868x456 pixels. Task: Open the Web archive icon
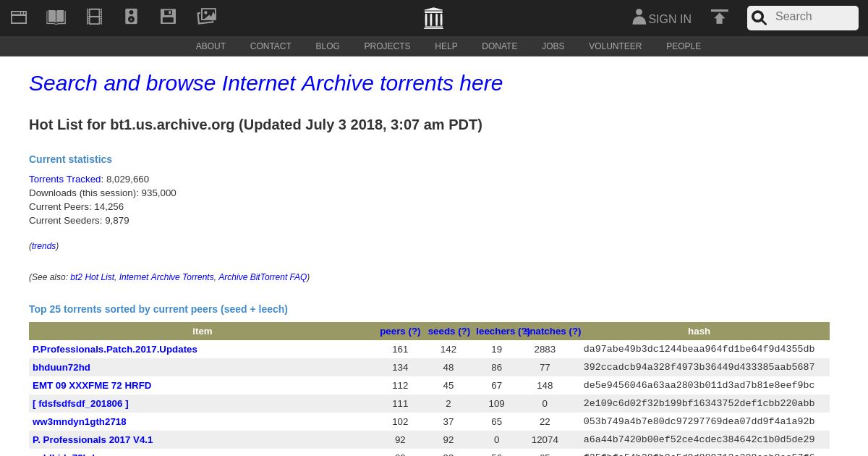pos(19,17)
